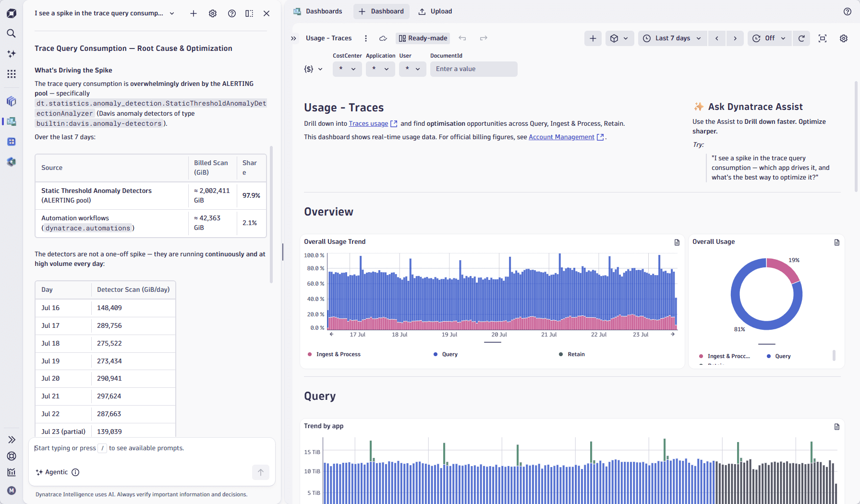Screen dimensions: 860x504
Task: Open new Dashboard tab button
Action: [x=381, y=12]
